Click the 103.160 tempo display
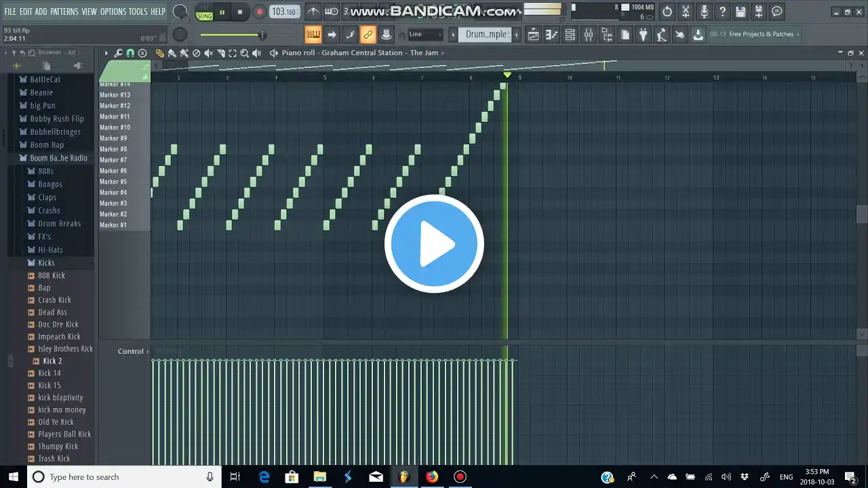 pyautogui.click(x=284, y=12)
